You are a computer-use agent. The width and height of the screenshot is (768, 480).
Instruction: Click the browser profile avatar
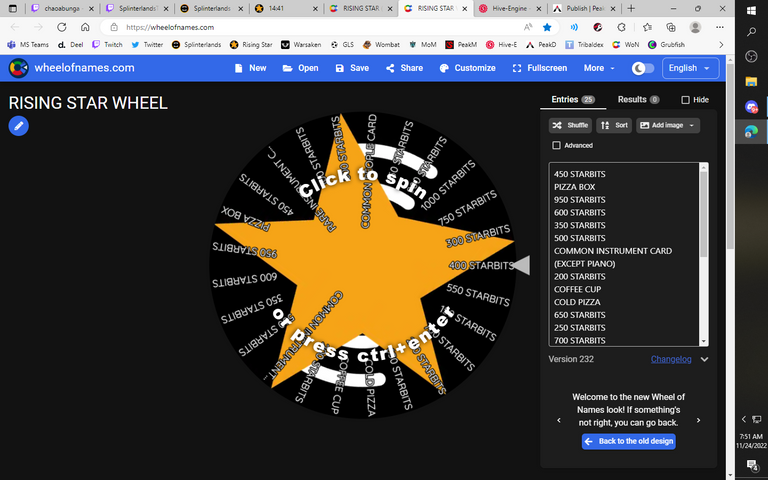coord(695,27)
